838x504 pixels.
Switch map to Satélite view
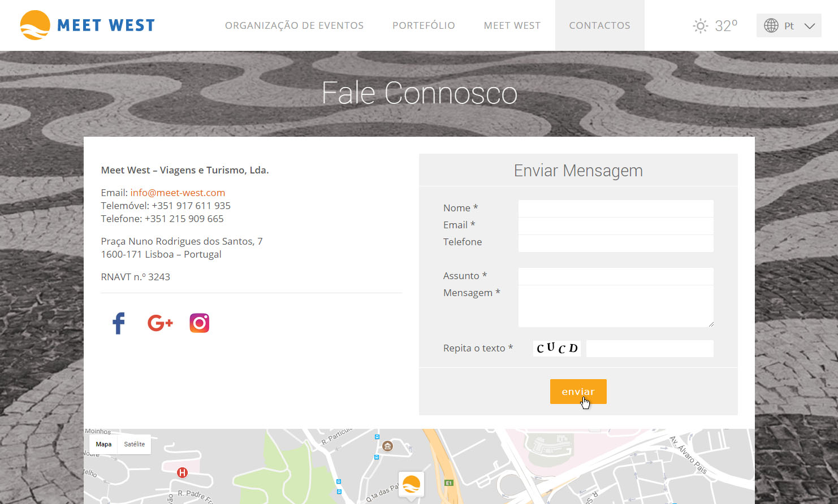(x=135, y=445)
